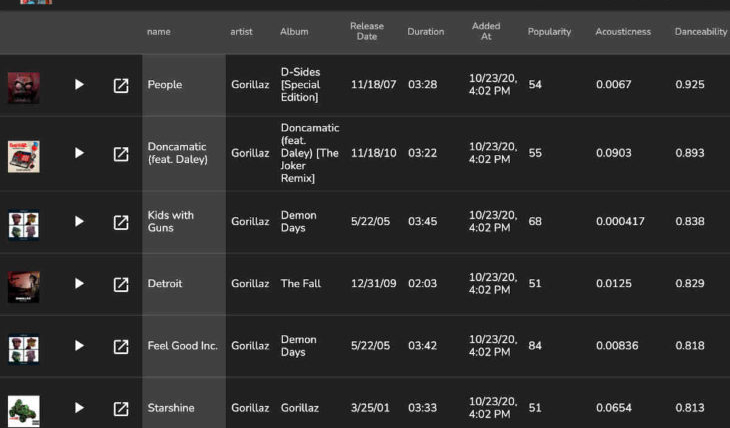Viewport: 730px width, 428px height.
Task: Click Kids with Guns album cover
Action: [24, 225]
